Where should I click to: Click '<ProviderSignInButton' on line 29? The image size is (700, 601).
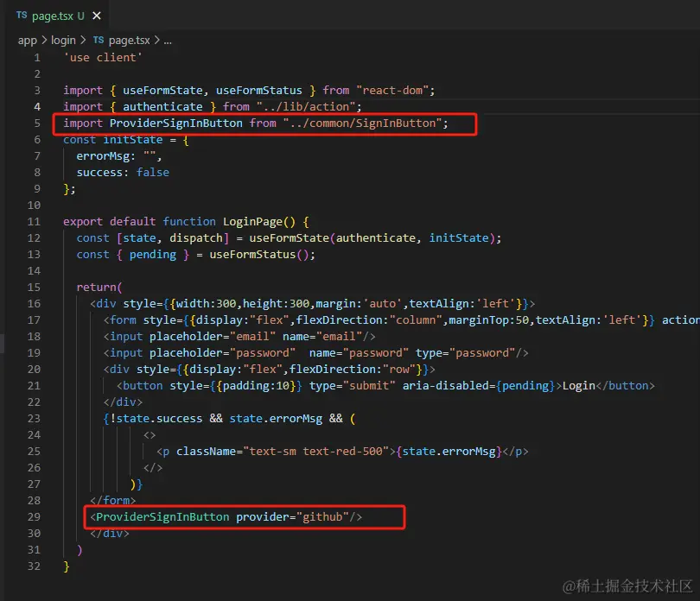tap(160, 517)
